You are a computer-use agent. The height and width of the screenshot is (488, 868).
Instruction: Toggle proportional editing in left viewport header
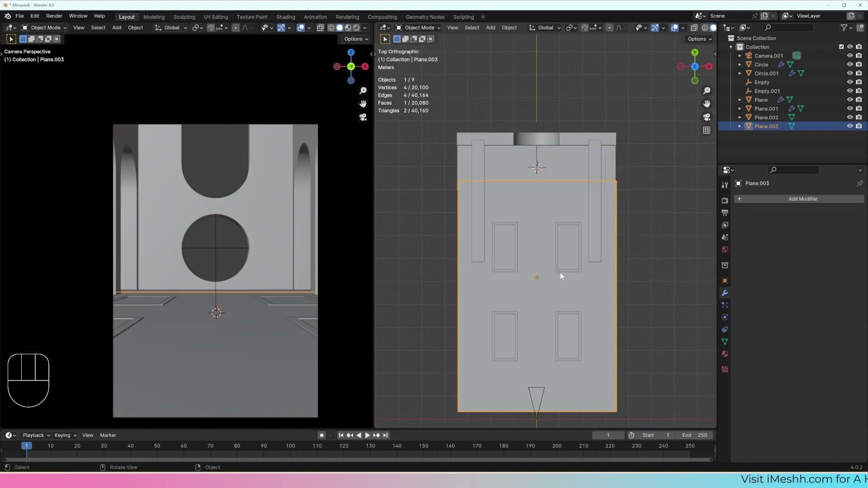[236, 28]
